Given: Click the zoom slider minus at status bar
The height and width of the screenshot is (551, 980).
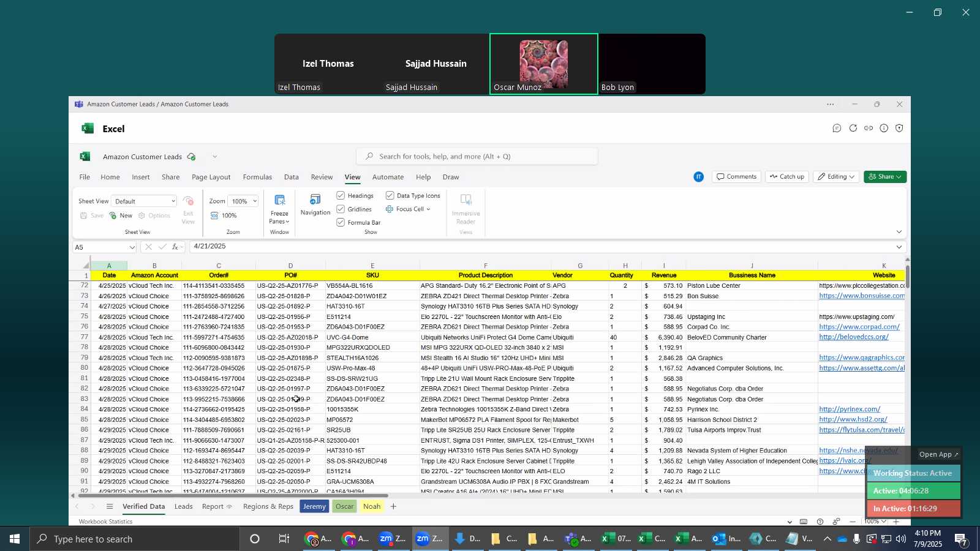Looking at the screenshot, I should pos(853,522).
